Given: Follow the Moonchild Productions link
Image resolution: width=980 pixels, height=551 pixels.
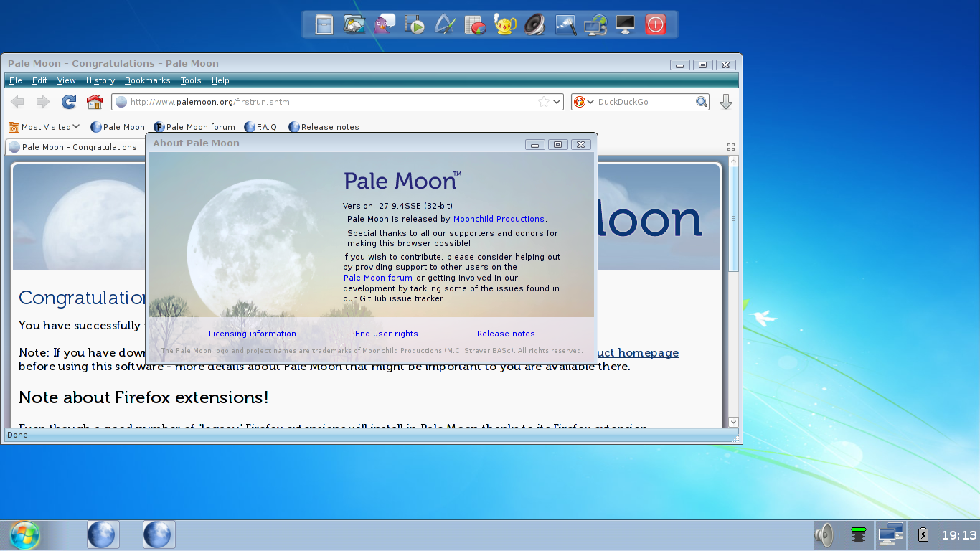Looking at the screenshot, I should click(x=499, y=219).
